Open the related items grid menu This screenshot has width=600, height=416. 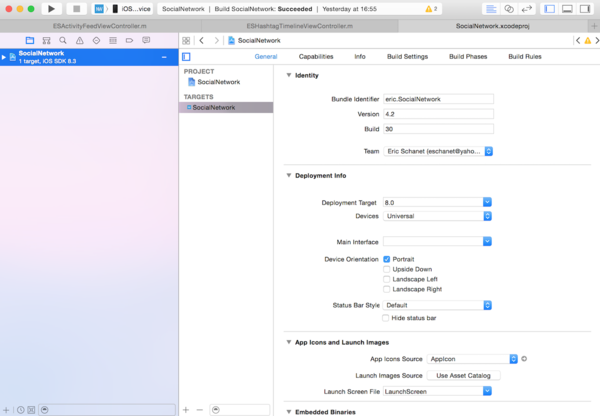(x=186, y=41)
